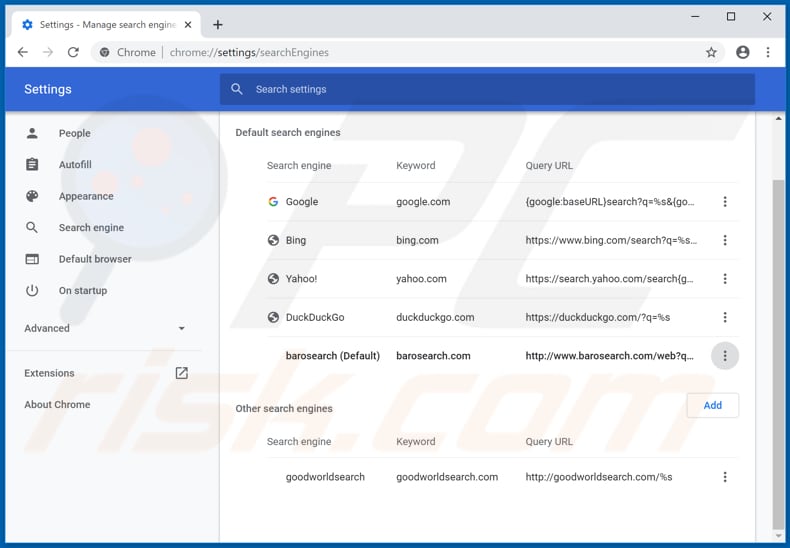
Task: Bookmark this page with the star icon
Action: click(x=711, y=52)
